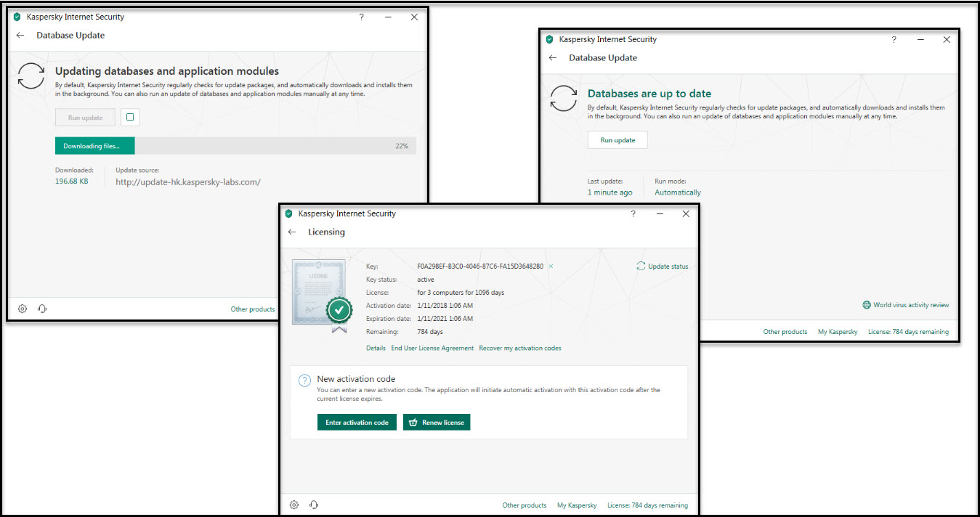The width and height of the screenshot is (980, 517).
Task: Open My Kaspersky in the up-to-date window
Action: [x=838, y=332]
